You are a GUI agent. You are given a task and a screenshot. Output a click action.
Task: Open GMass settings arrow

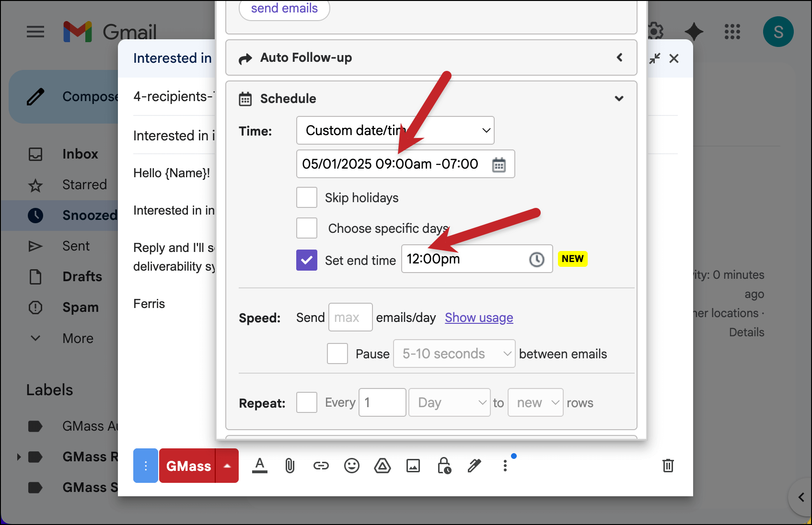click(x=227, y=466)
